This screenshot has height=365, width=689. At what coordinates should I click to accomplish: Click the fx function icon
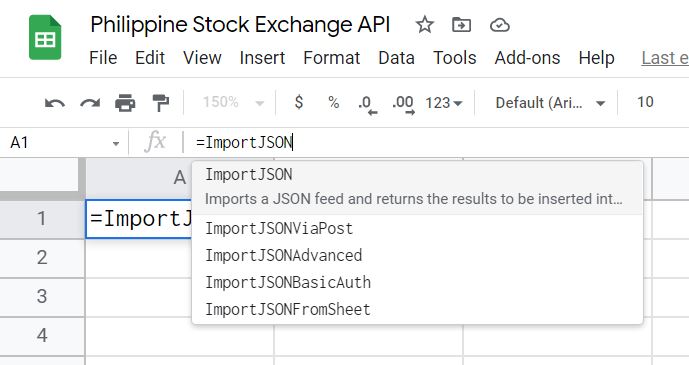155,143
